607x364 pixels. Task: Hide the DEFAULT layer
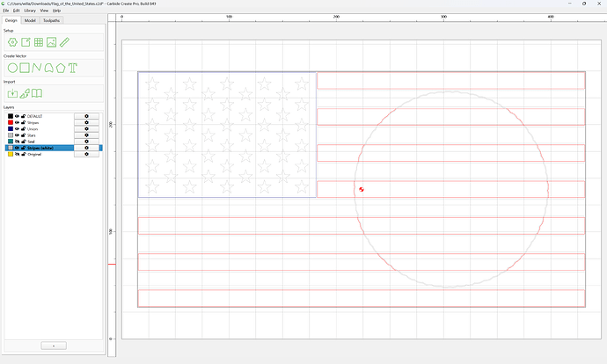point(17,116)
